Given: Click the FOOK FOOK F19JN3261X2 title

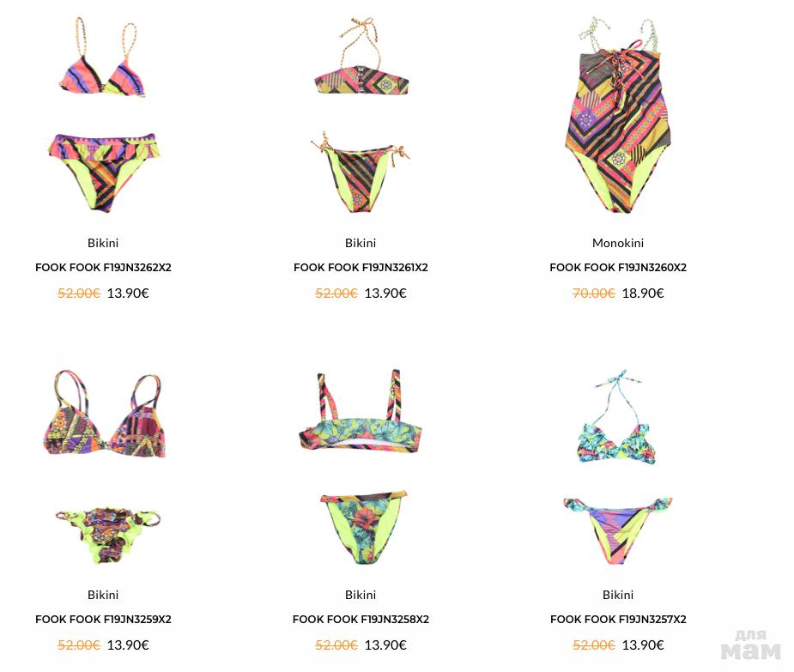Looking at the screenshot, I should pos(361,268).
